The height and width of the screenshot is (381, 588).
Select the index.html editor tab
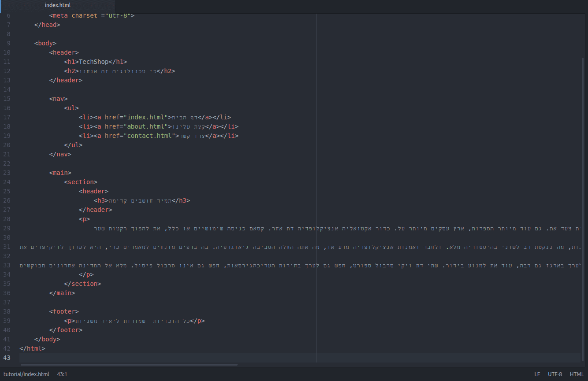[58, 5]
